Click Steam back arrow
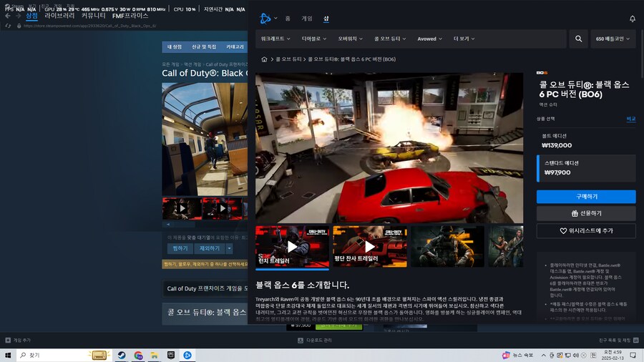The width and height of the screenshot is (644, 362). coord(7,15)
